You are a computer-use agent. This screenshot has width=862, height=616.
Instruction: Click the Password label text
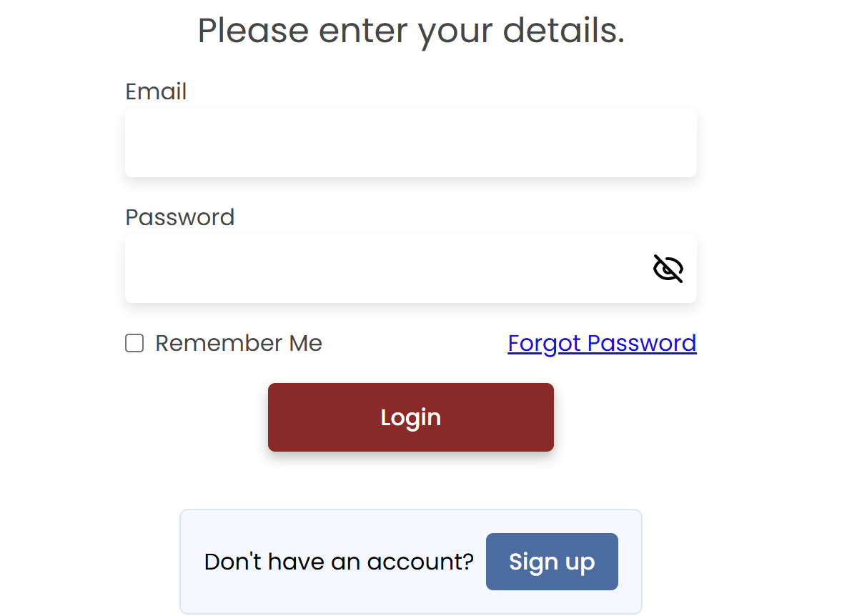tap(179, 217)
